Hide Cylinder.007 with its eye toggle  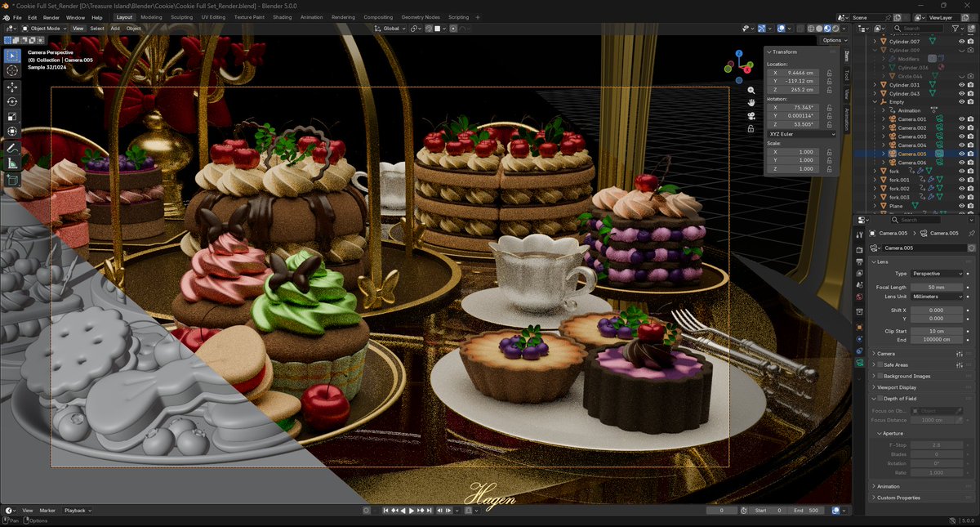pos(961,41)
